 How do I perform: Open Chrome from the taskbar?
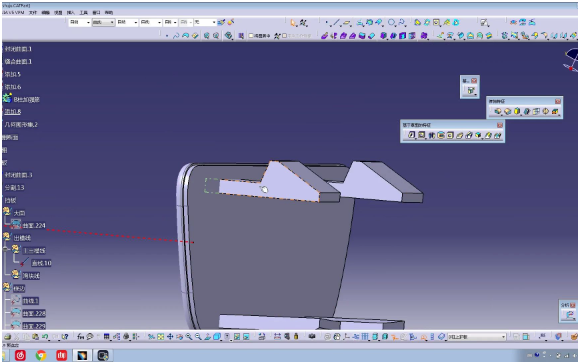pos(41,355)
